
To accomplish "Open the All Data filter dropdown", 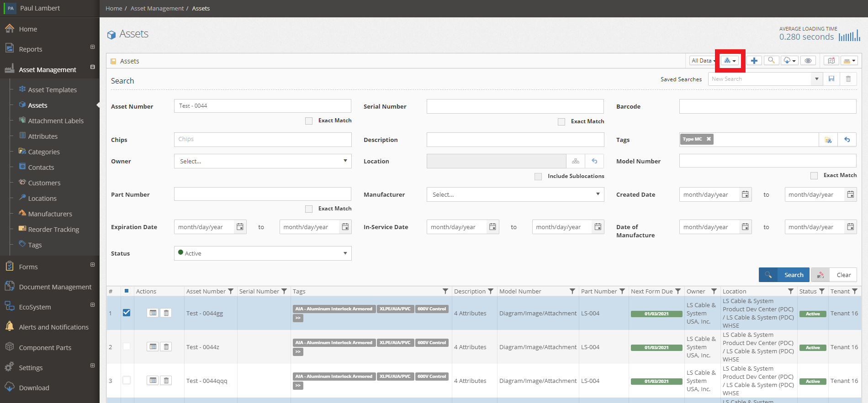I will (703, 61).
